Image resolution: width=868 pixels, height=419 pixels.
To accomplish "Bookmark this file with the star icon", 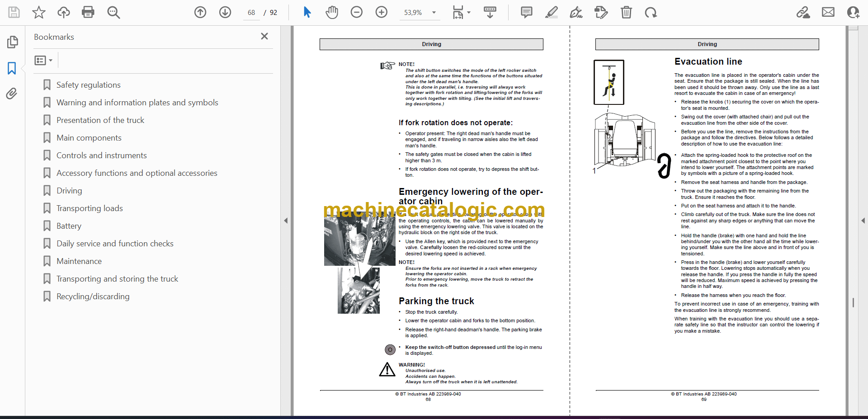I will [39, 12].
